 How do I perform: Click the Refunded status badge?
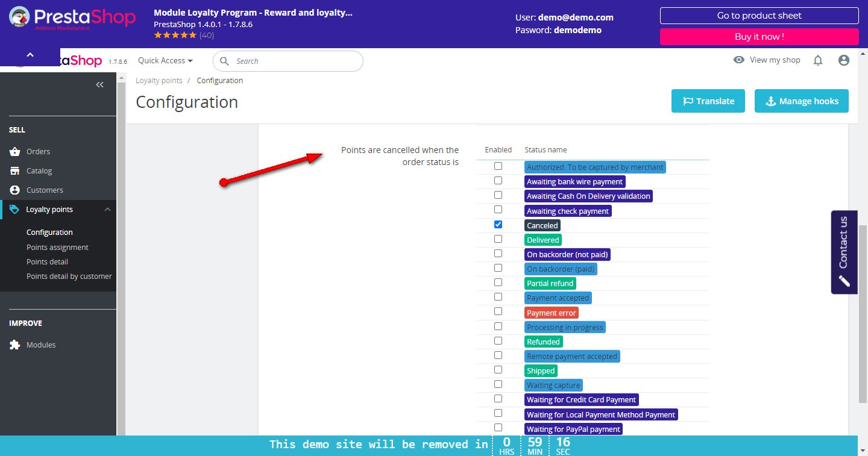pos(544,342)
